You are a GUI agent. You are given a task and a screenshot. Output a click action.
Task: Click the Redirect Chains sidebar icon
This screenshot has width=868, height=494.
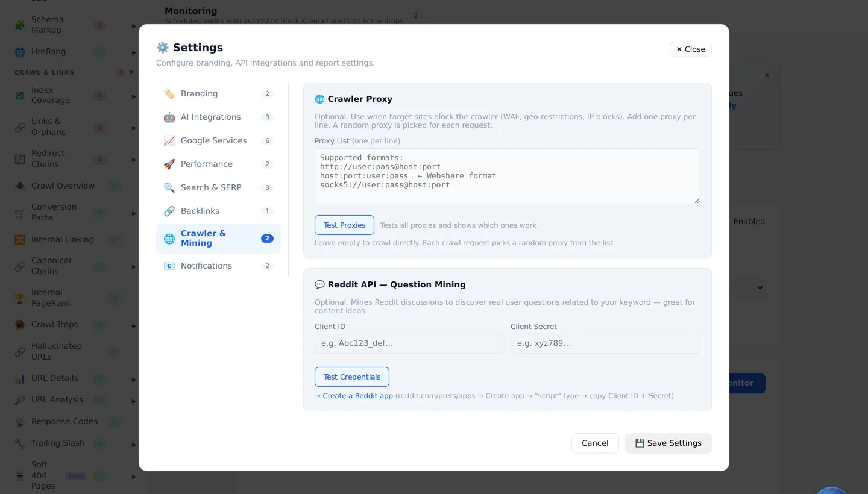coord(20,158)
